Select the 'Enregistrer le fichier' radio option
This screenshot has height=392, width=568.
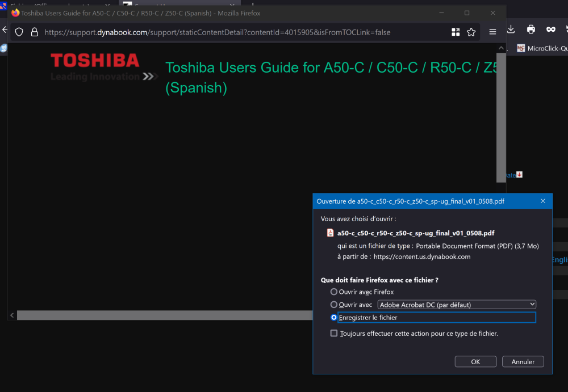334,318
